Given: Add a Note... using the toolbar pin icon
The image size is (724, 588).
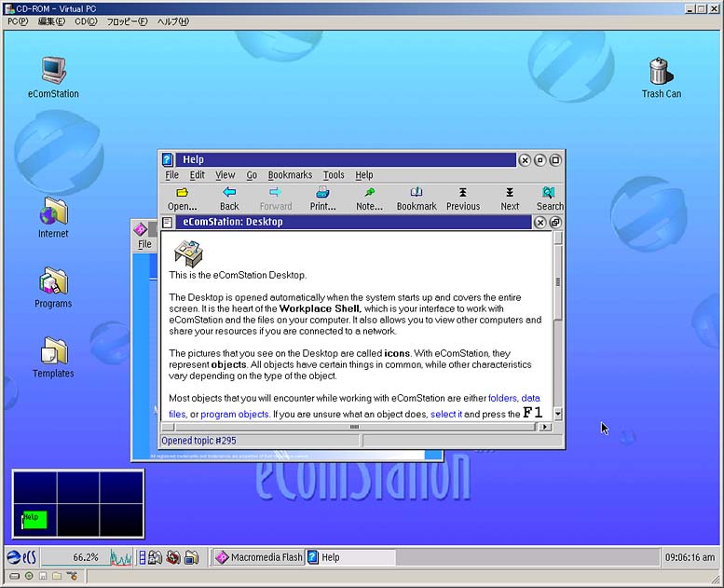Looking at the screenshot, I should [x=369, y=199].
